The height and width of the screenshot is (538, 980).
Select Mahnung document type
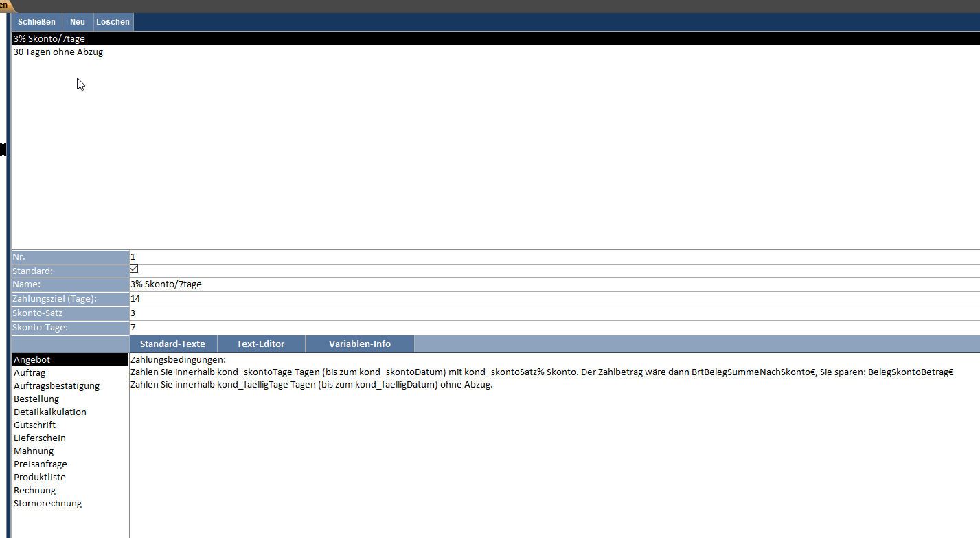click(34, 451)
